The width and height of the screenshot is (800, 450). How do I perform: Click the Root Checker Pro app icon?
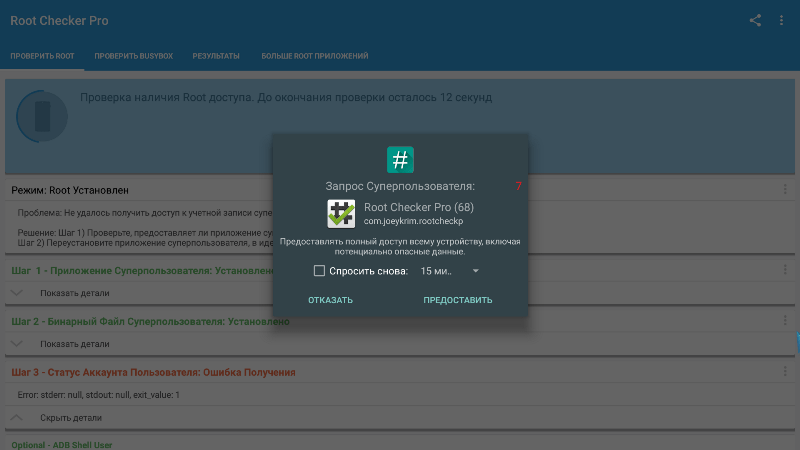click(x=341, y=214)
